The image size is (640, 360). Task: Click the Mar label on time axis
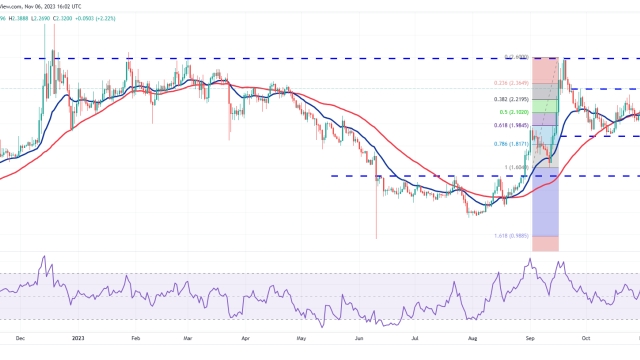[188, 338]
